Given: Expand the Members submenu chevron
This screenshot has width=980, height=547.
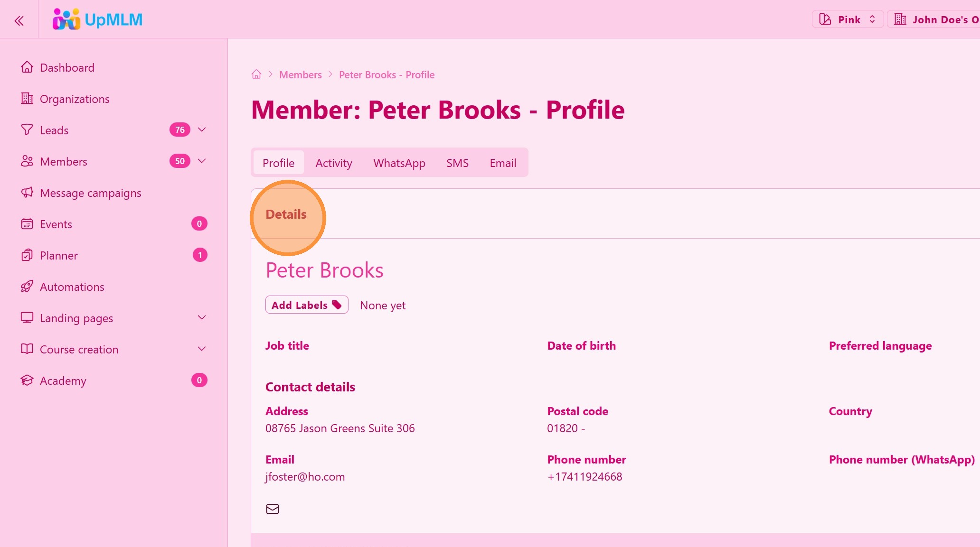Looking at the screenshot, I should (x=202, y=161).
